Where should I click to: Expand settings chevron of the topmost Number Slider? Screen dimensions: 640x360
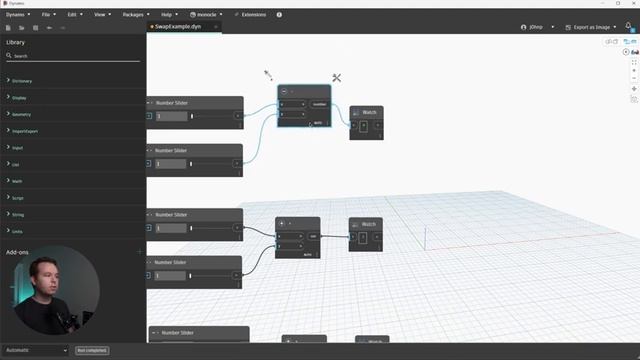[x=149, y=116]
